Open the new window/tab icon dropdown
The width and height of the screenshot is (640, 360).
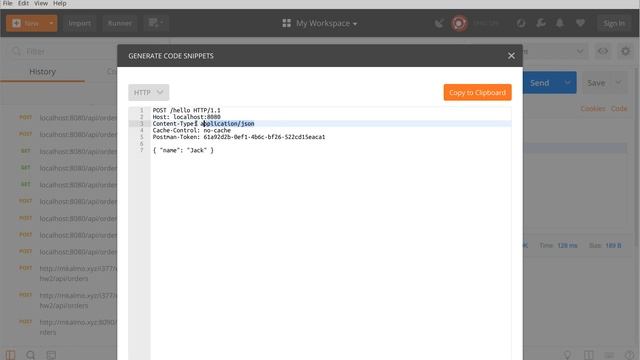point(156,23)
